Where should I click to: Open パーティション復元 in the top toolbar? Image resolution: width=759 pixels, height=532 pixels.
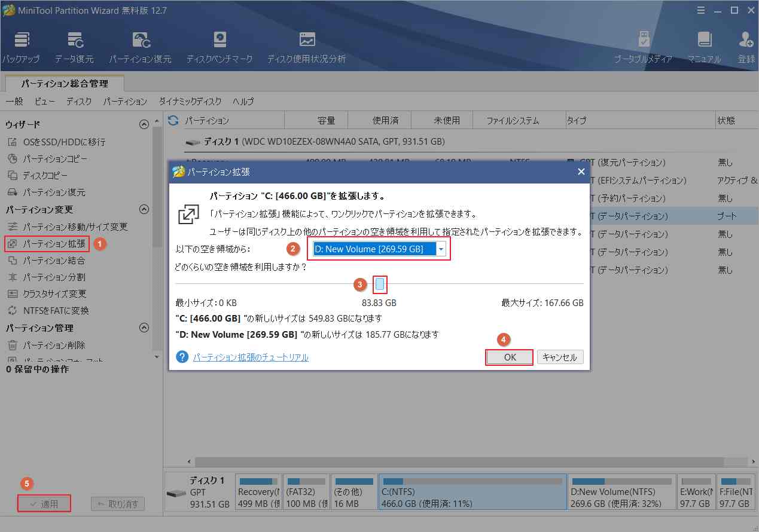(141, 47)
